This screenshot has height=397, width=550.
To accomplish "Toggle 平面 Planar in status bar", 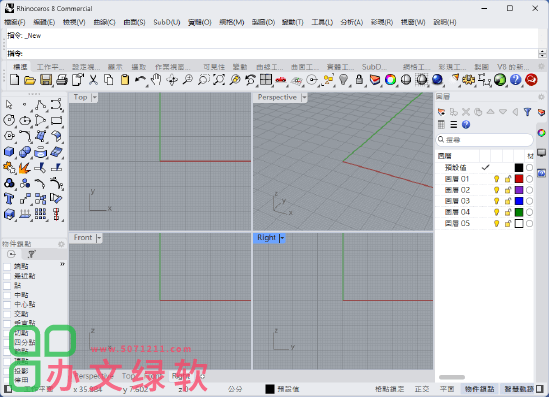I will pos(447,389).
